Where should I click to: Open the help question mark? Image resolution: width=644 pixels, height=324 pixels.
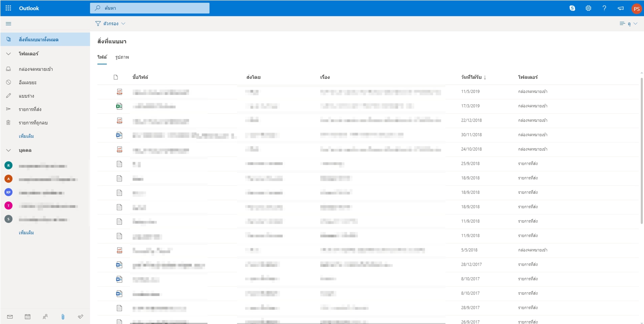pos(604,8)
